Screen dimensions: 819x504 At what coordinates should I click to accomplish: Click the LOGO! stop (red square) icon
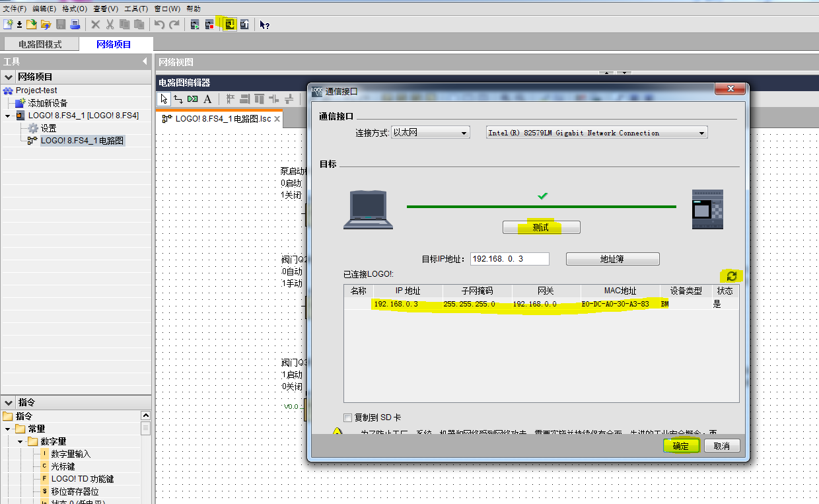coord(209,24)
